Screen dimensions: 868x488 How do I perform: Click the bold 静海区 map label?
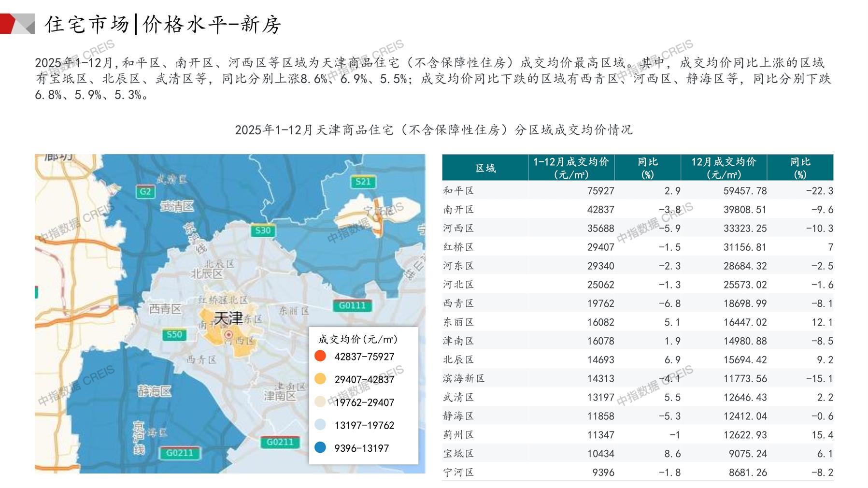(154, 391)
